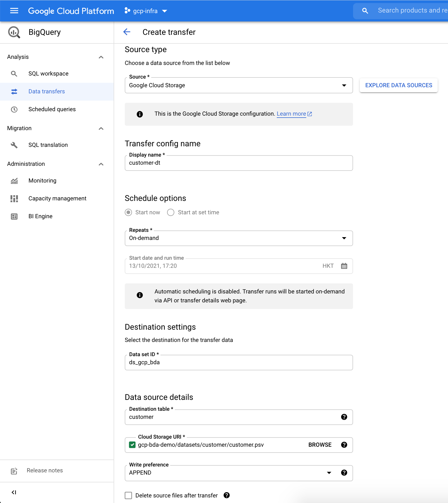Click the help icon for Write preference
The image size is (448, 503).
(x=344, y=473)
